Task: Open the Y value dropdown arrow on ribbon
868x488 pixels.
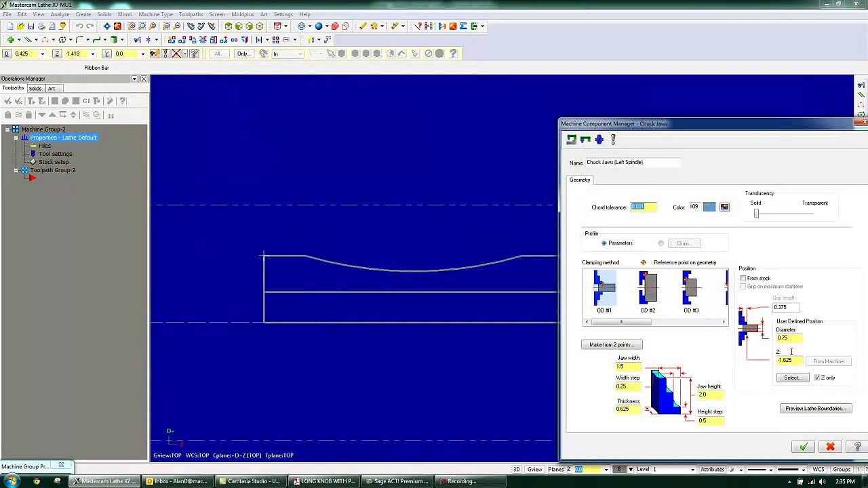Action: [142, 54]
